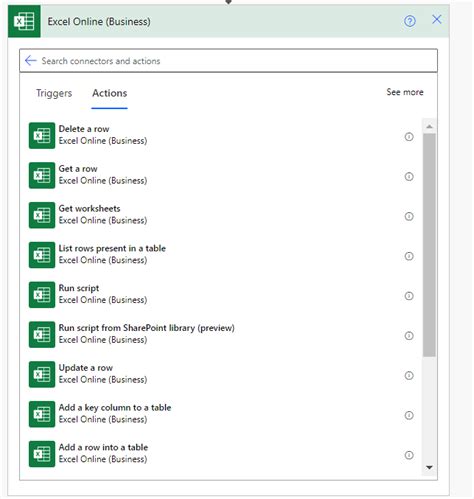
Task: Select the Run script action
Action: (x=222, y=295)
